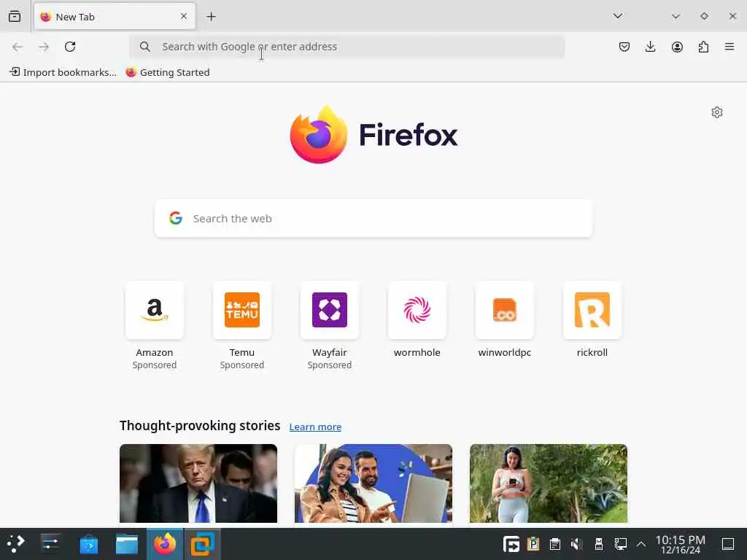
Task: Open the Firefox application menu
Action: (729, 47)
